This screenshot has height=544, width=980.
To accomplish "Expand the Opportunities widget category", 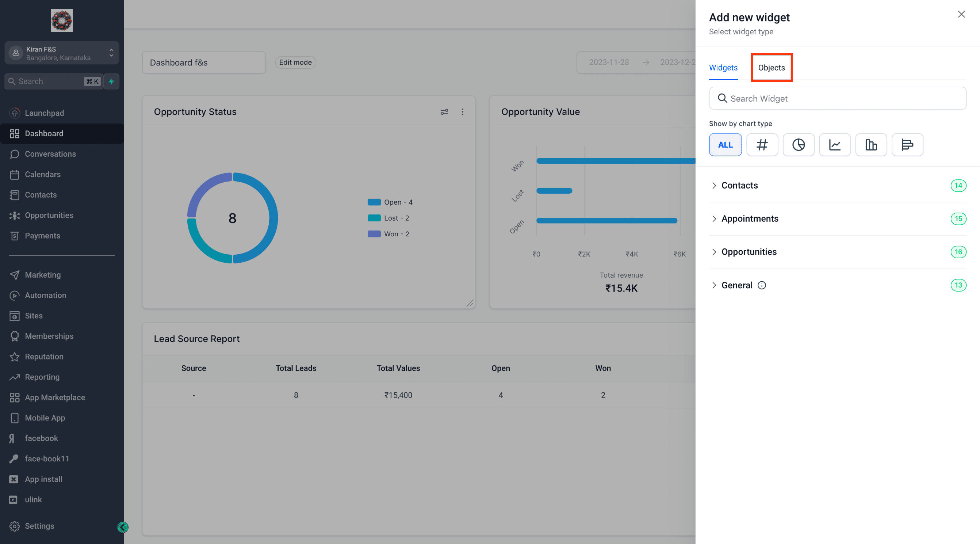I will coord(837,252).
